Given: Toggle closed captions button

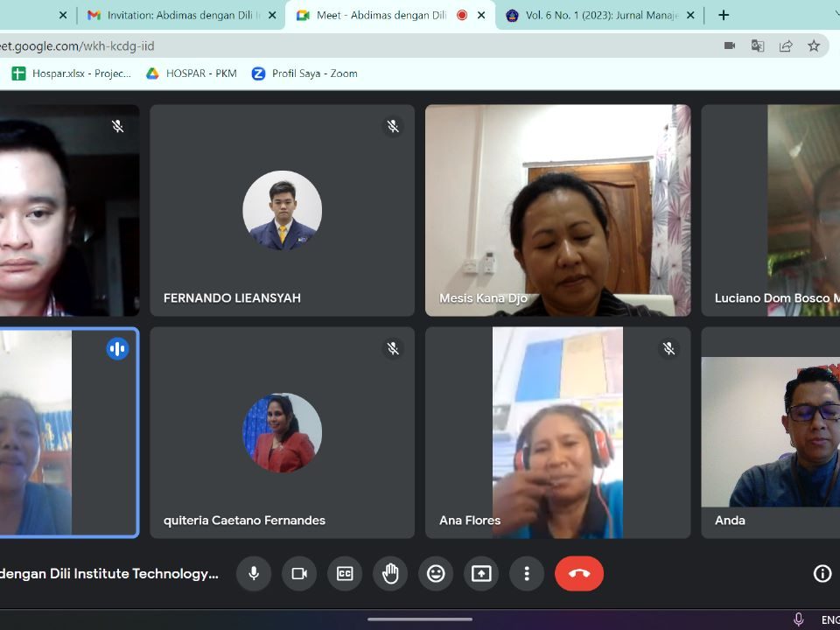Looking at the screenshot, I should pyautogui.click(x=345, y=574).
